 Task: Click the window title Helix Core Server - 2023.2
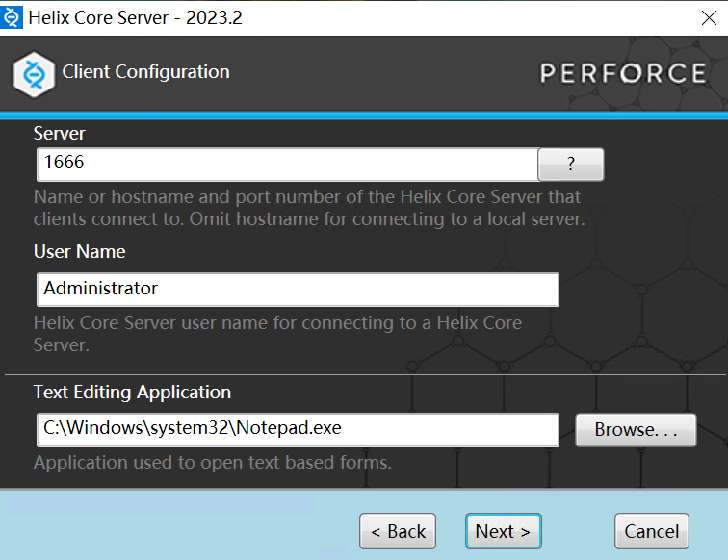135,17
